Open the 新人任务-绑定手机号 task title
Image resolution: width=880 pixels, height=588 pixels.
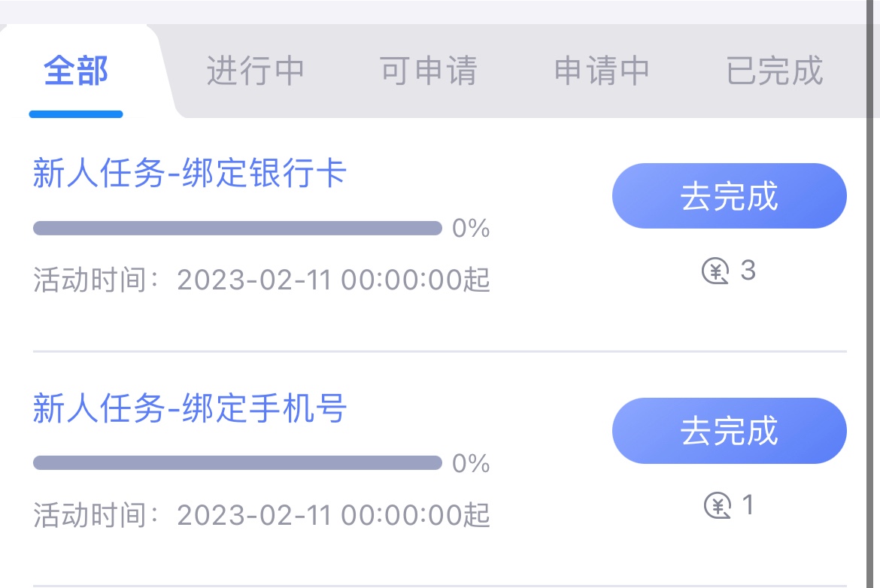(190, 409)
